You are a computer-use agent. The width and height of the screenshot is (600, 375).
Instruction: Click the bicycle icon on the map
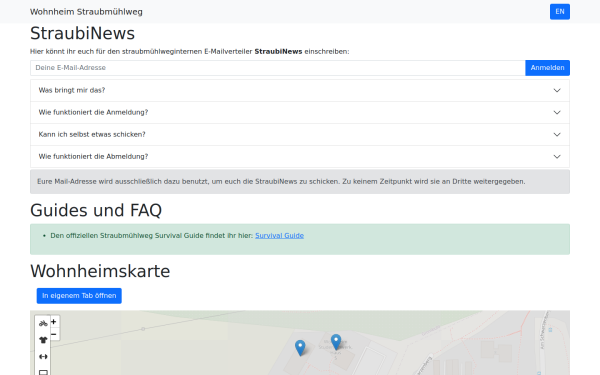(43, 323)
